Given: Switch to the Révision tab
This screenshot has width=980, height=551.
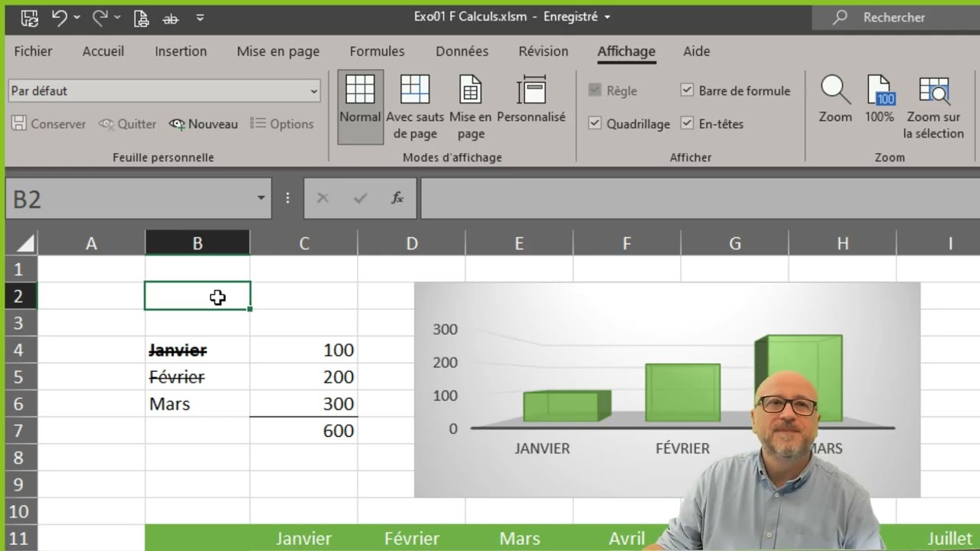Looking at the screenshot, I should 544,51.
